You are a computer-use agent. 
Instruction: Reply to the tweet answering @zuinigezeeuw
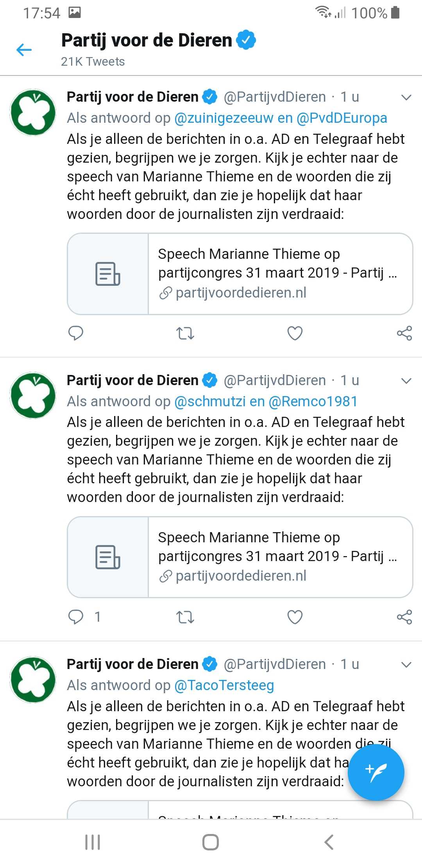tap(76, 333)
